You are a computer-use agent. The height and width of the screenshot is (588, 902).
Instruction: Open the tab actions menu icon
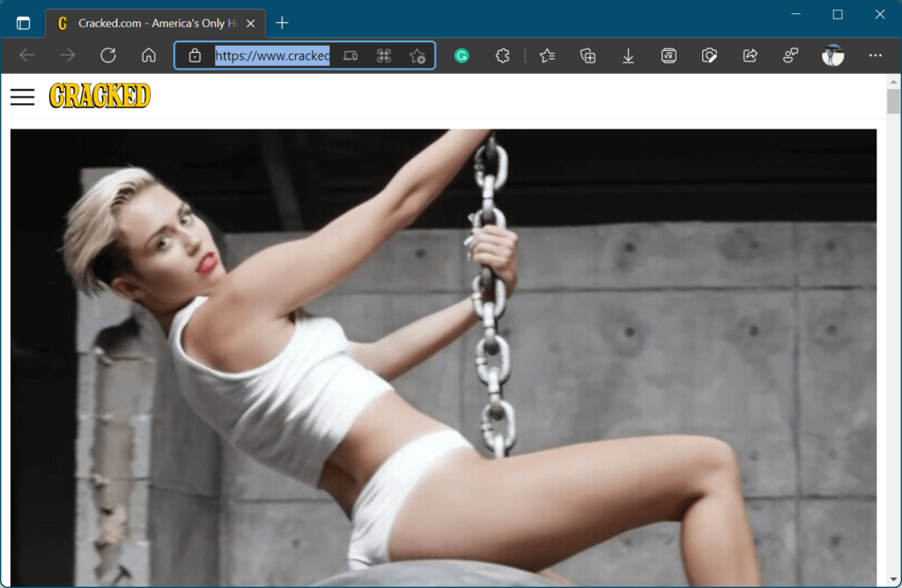[x=23, y=23]
